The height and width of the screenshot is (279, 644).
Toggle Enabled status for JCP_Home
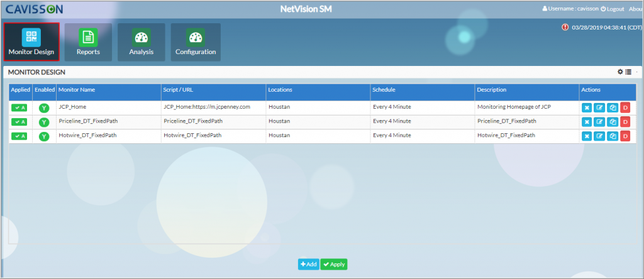44,107
